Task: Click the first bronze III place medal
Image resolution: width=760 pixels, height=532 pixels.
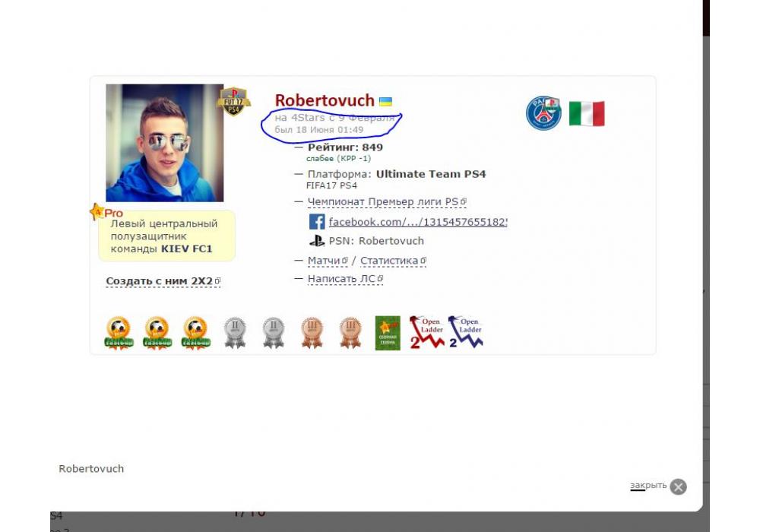Action: click(x=312, y=333)
